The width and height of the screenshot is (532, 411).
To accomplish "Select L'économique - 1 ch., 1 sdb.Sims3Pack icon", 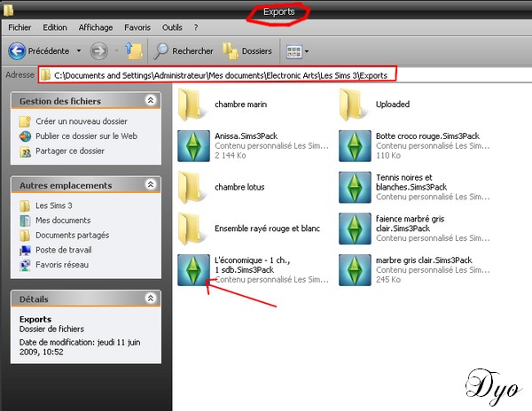I will [193, 270].
